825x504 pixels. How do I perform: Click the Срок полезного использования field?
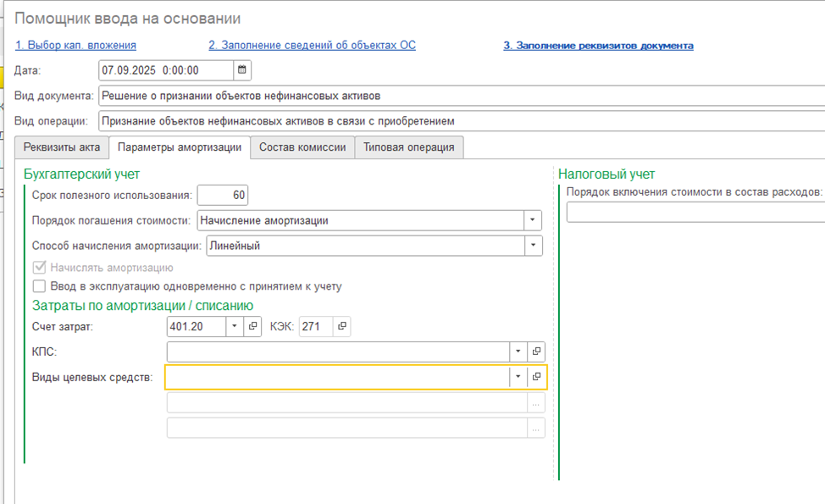pos(223,195)
